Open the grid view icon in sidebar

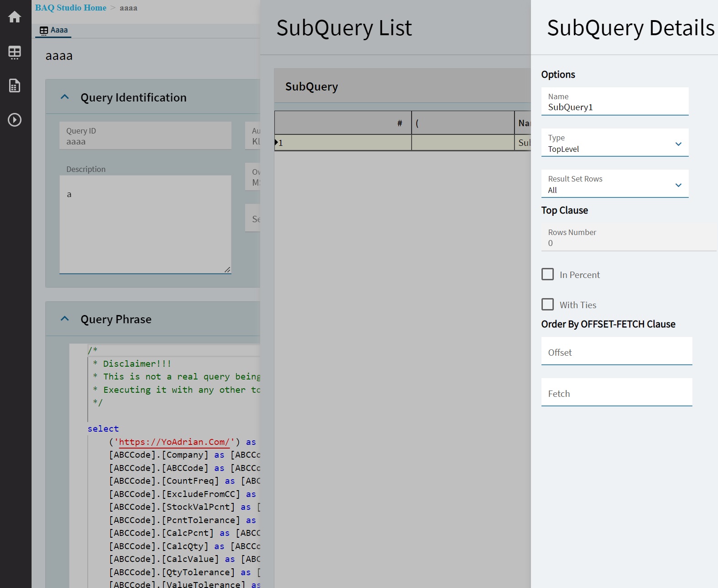point(15,52)
